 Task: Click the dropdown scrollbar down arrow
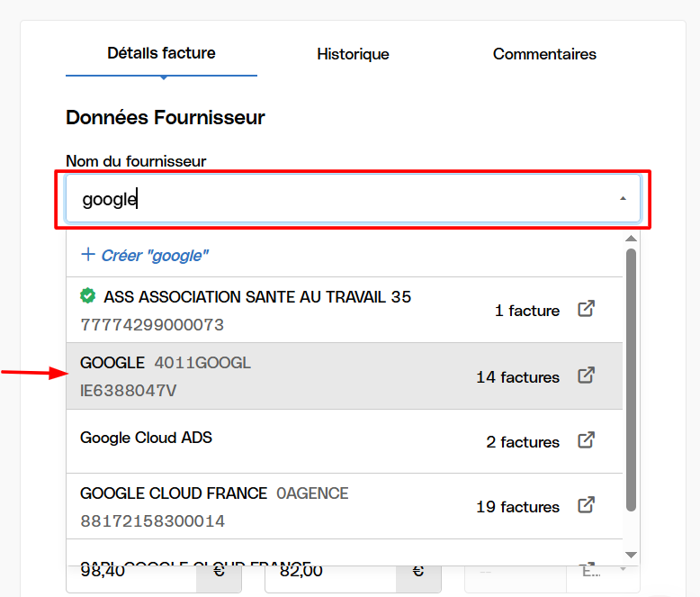pos(631,555)
